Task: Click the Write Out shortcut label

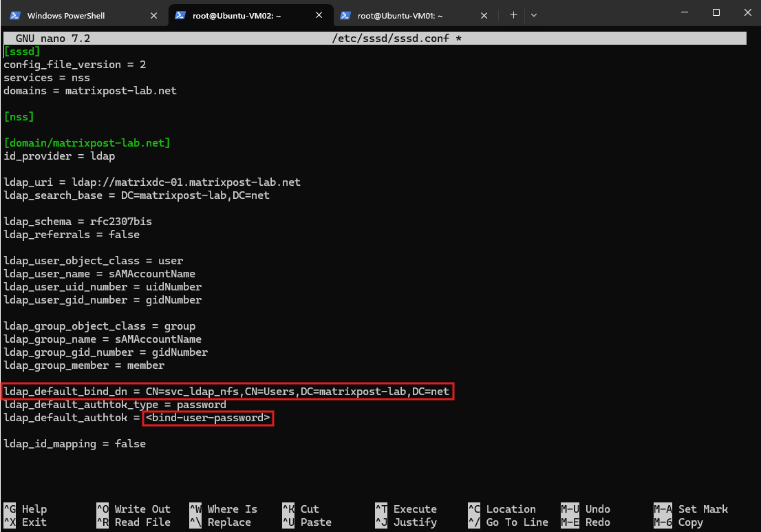Action: (142, 509)
